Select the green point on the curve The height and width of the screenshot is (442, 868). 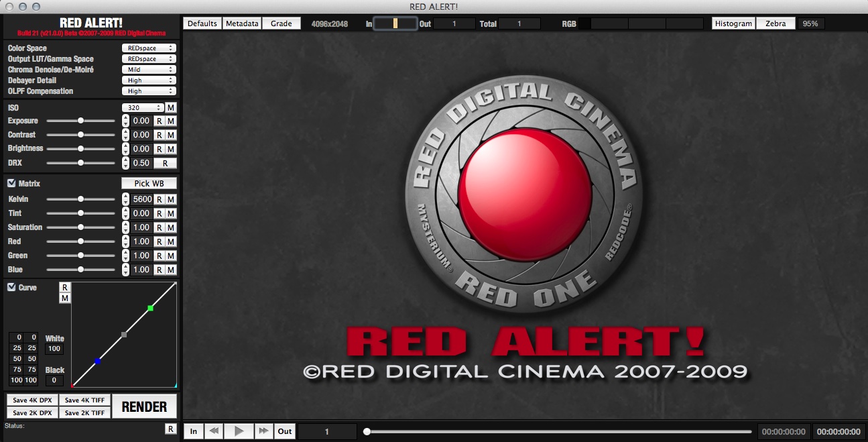coord(151,308)
